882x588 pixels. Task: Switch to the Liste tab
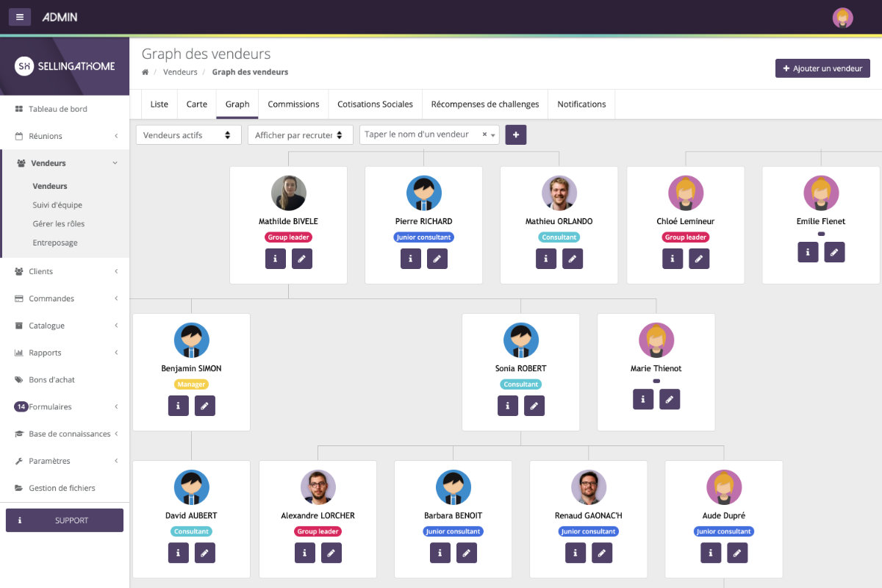tap(159, 104)
